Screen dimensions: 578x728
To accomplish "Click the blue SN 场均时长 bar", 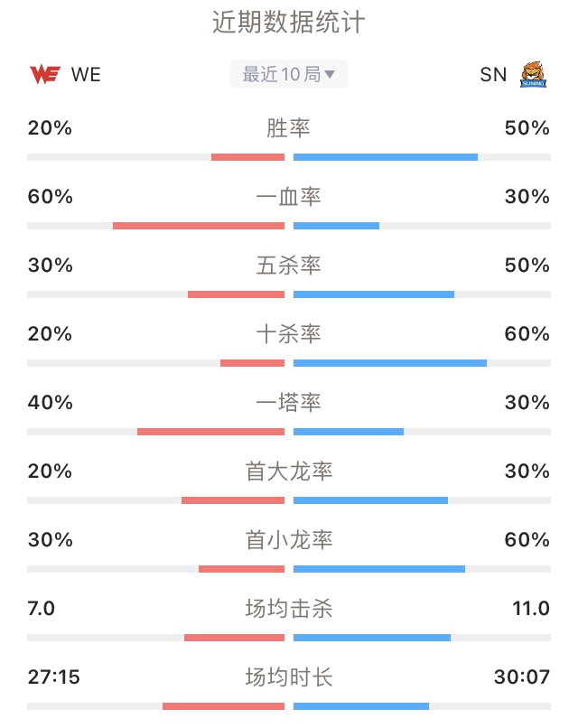I will [361, 706].
